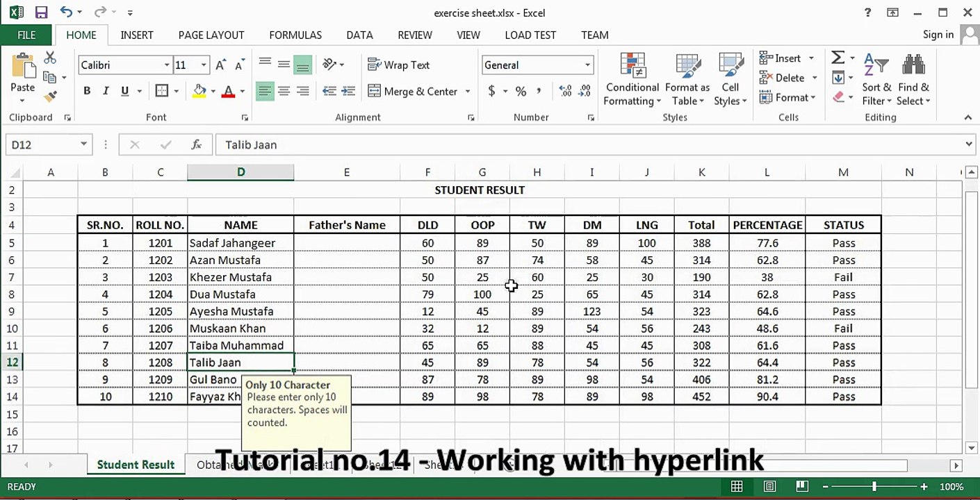980x500 pixels.
Task: Click the Merge & Center button
Action: click(413, 92)
